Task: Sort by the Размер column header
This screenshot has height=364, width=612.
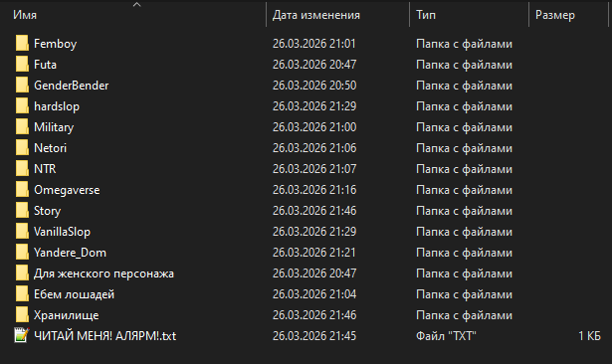Action: point(568,15)
